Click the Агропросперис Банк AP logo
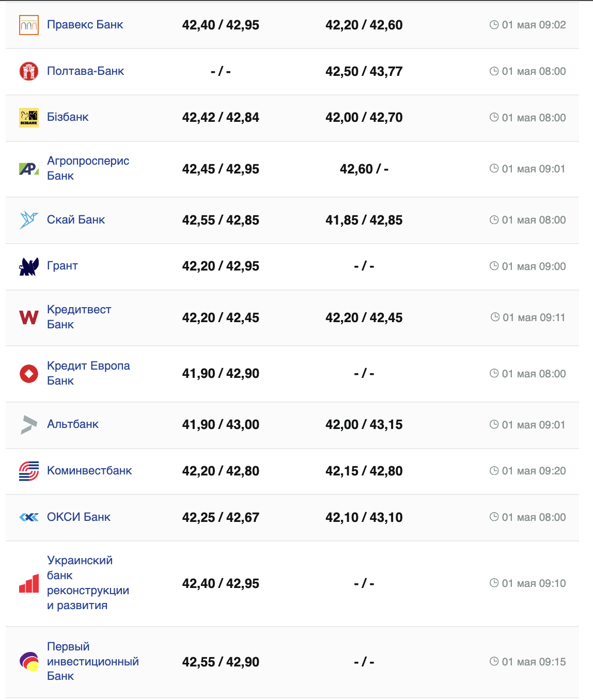Screen dimensions: 593x700 tap(29, 169)
